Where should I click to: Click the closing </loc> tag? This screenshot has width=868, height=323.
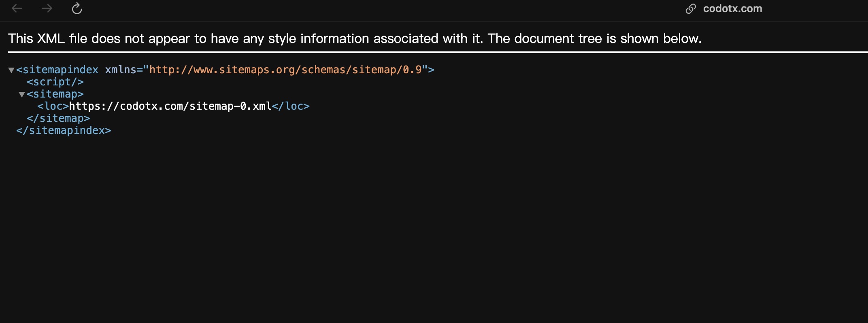[291, 106]
